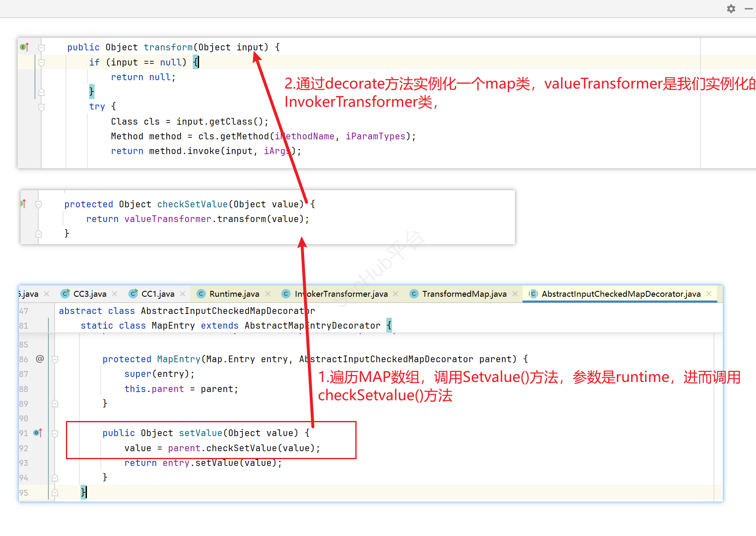Close the AbstractInputCheckedMapDecorator.java tab
The width and height of the screenshot is (756, 536).
(709, 294)
